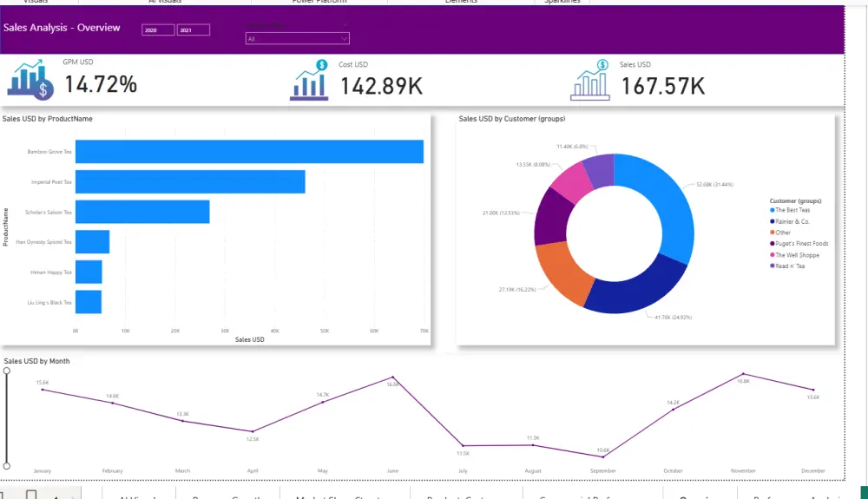Click the September low data point
Screen dimensions: 868x499
[x=603, y=457]
